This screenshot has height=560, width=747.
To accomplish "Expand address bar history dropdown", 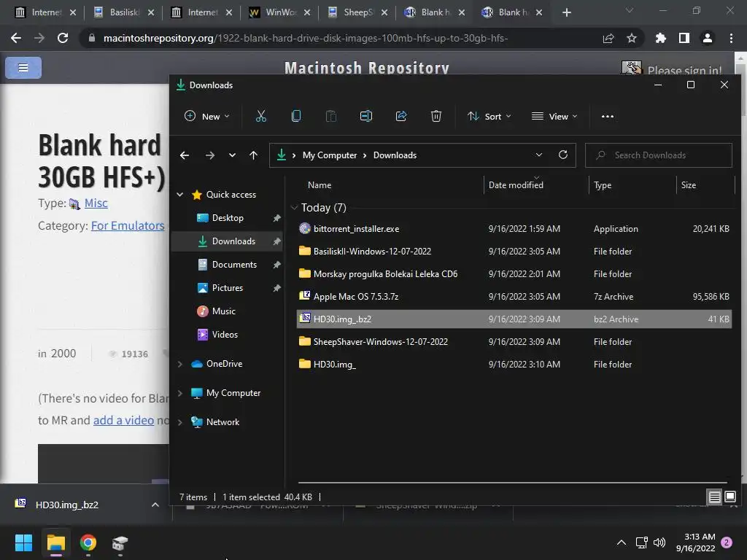I will [539, 155].
